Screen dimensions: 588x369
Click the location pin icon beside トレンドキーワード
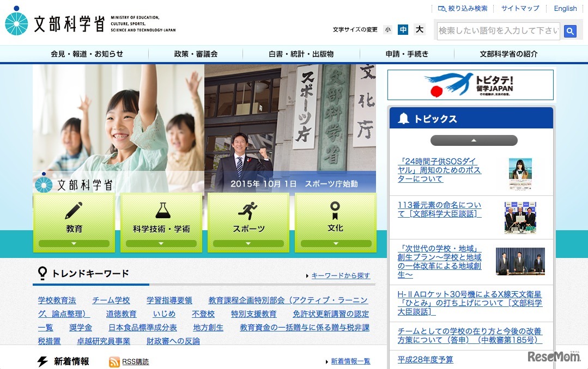click(42, 274)
